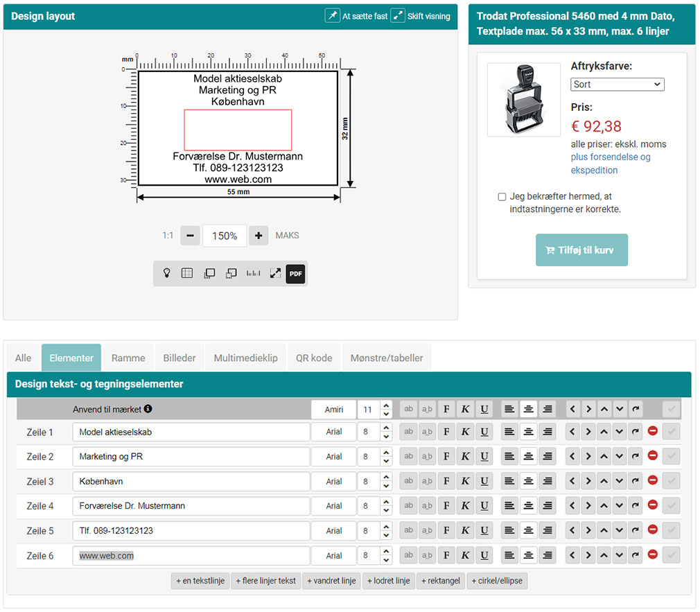Screen dimensions: 700x612
Task: Underline the Zeile 5 text
Action: coord(484,531)
